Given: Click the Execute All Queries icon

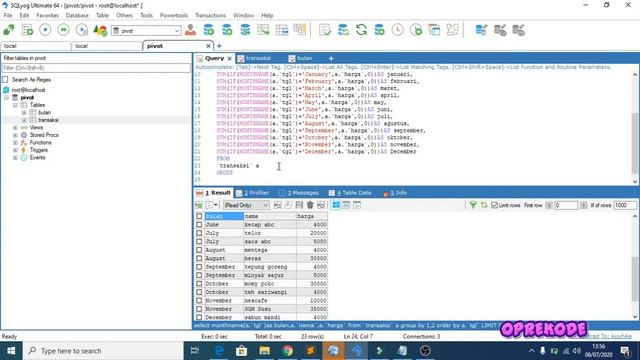Looking at the screenshot, I should (x=63, y=30).
